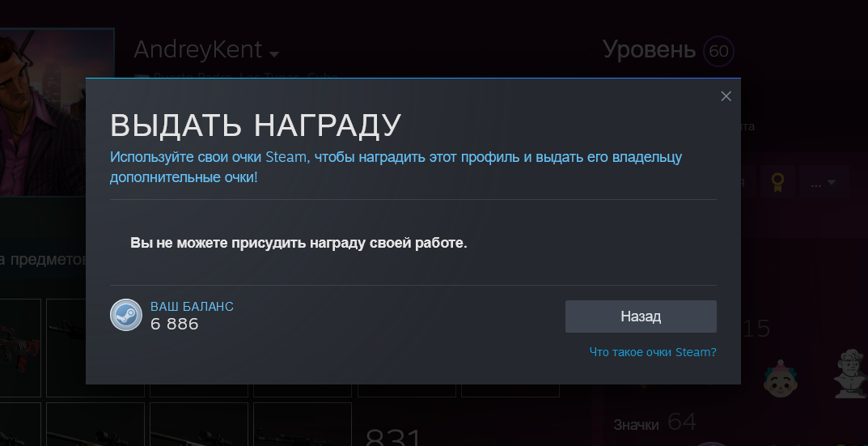Click the balance value 6 886
868x446 pixels.
[x=175, y=324]
